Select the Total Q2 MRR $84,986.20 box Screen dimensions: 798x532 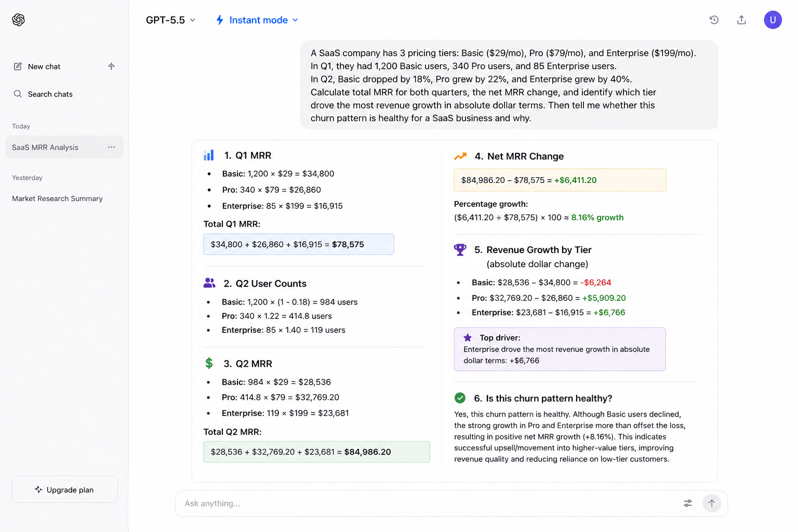click(316, 451)
